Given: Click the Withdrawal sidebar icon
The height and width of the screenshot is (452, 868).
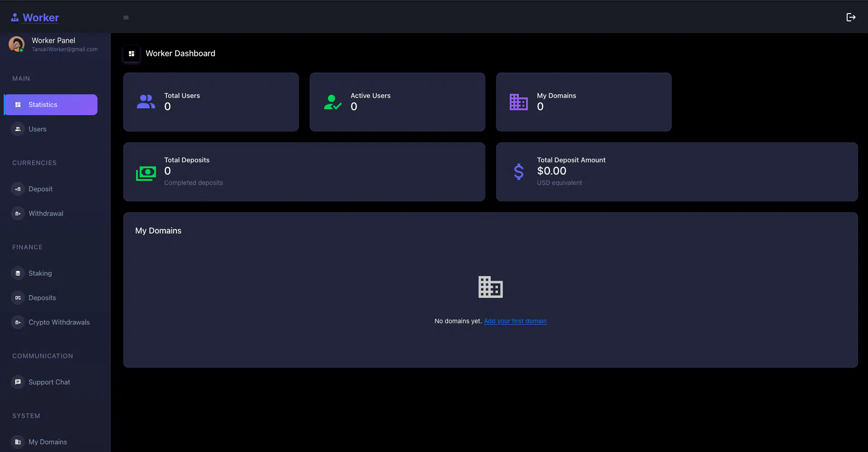Looking at the screenshot, I should [18, 214].
